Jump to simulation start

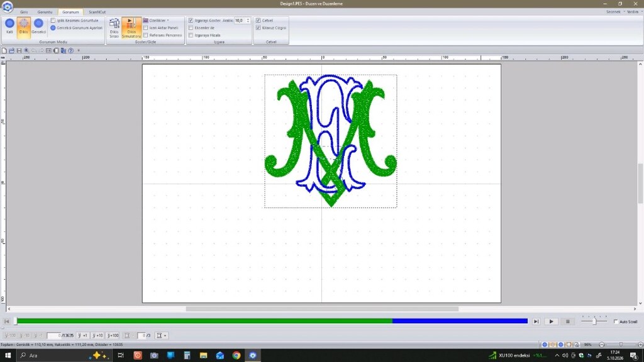pos(6,321)
